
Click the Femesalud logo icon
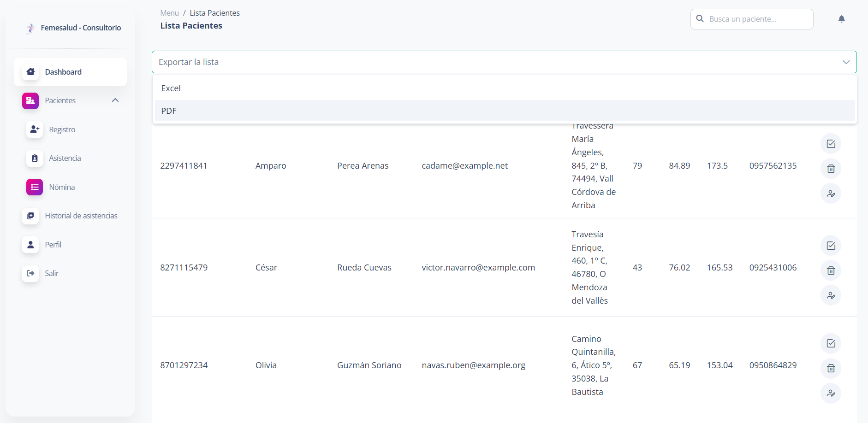tap(30, 28)
